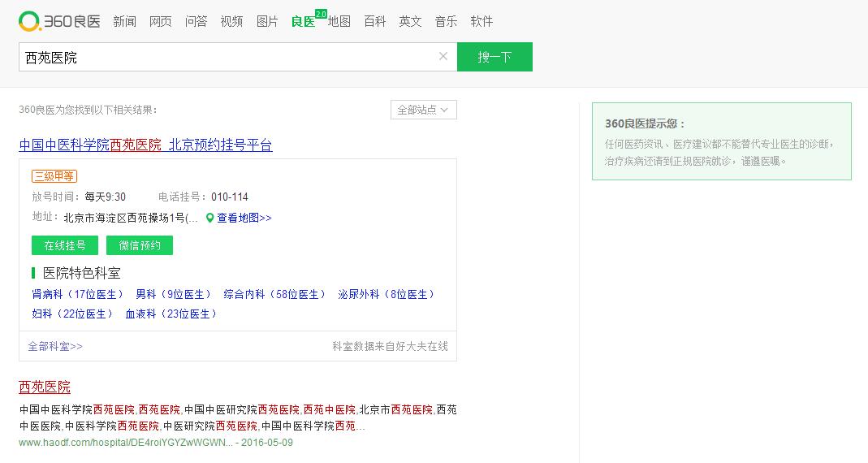Click the 每天9:30 release time text

(x=106, y=197)
